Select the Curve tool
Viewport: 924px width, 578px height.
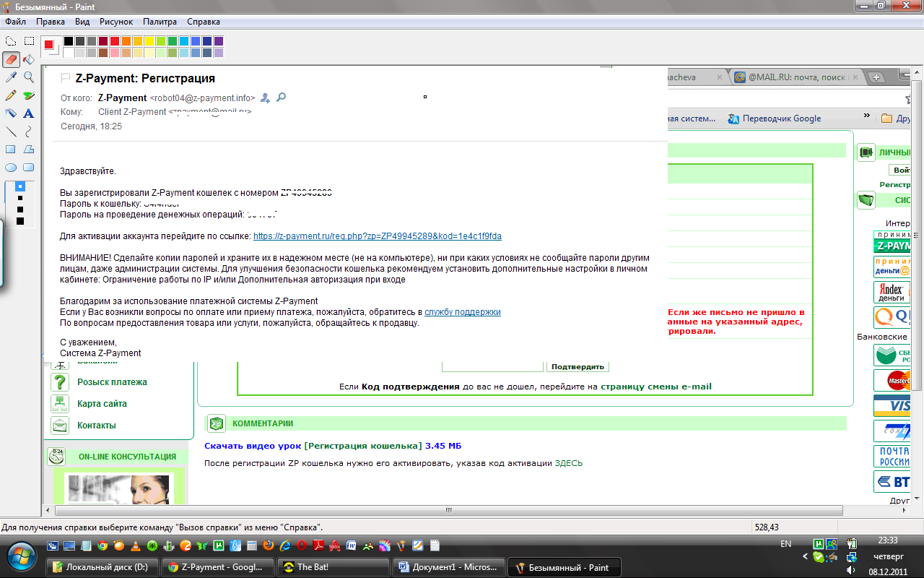pos(29,131)
